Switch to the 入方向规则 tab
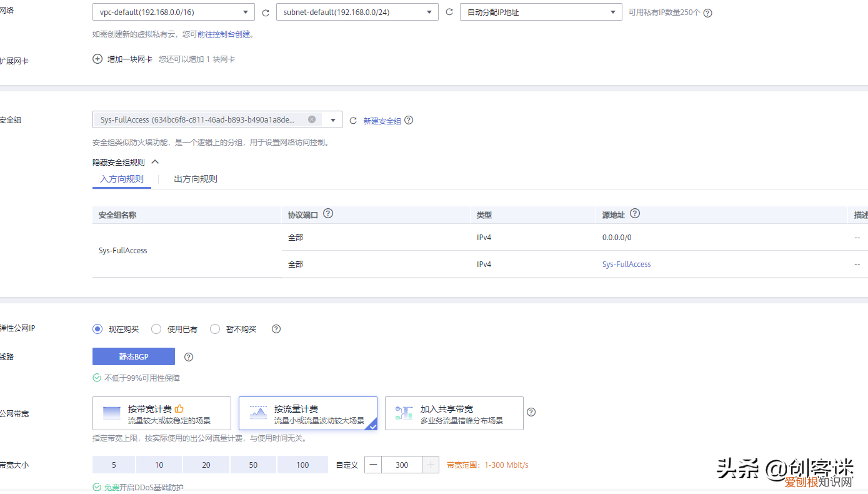 122,179
